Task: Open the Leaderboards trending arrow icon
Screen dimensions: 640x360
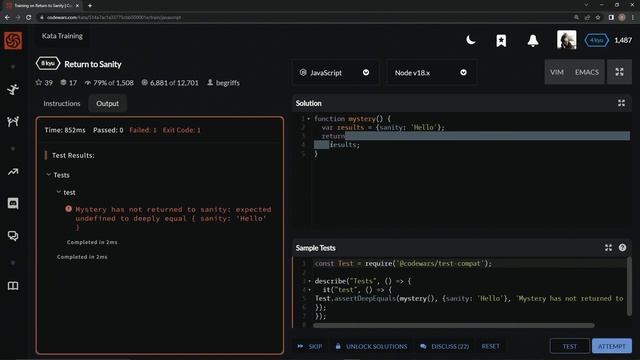Action: [13, 172]
